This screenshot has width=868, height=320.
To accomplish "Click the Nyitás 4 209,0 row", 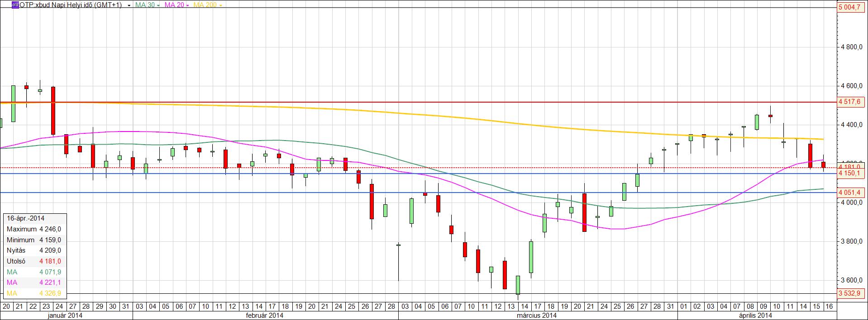I will click(34, 250).
